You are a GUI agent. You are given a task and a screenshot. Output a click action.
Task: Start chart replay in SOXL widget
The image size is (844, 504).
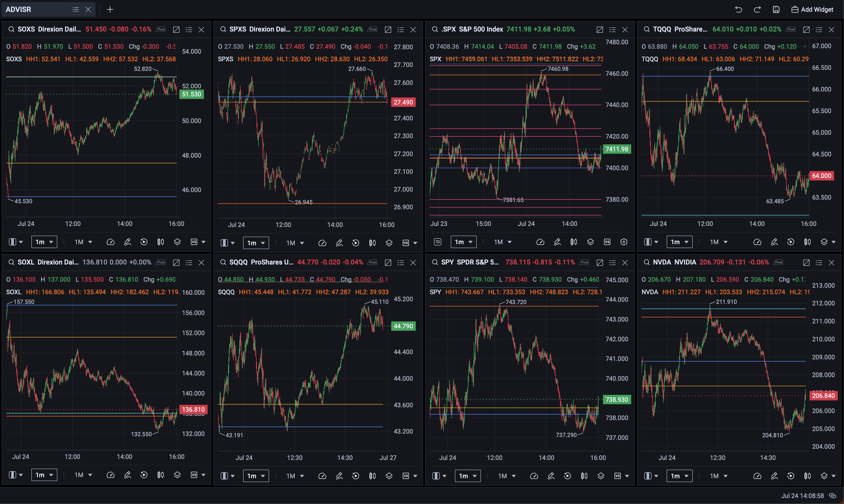(144, 475)
